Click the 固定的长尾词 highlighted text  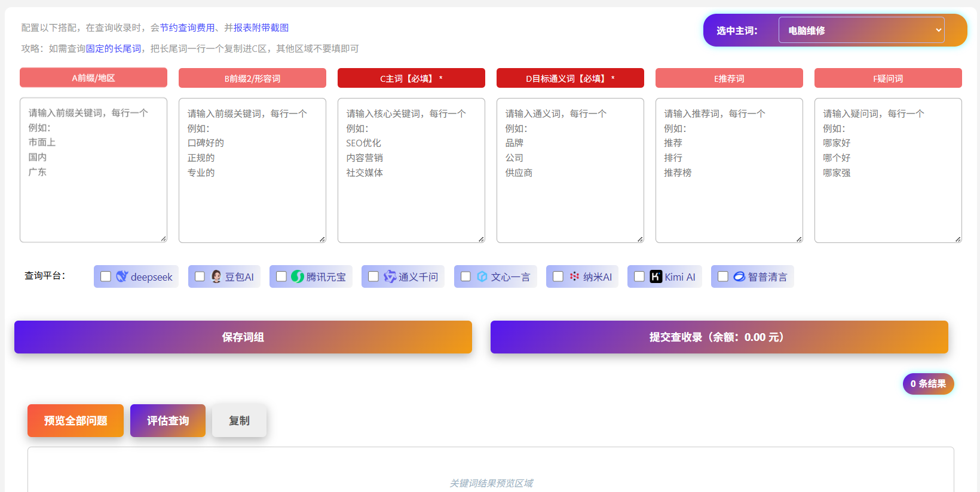(x=114, y=48)
